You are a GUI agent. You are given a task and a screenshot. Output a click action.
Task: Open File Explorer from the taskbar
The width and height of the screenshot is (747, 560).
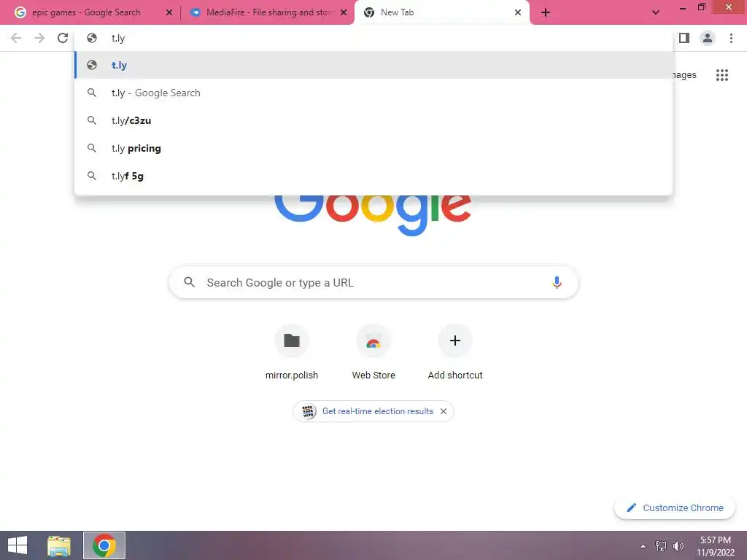tap(59, 545)
